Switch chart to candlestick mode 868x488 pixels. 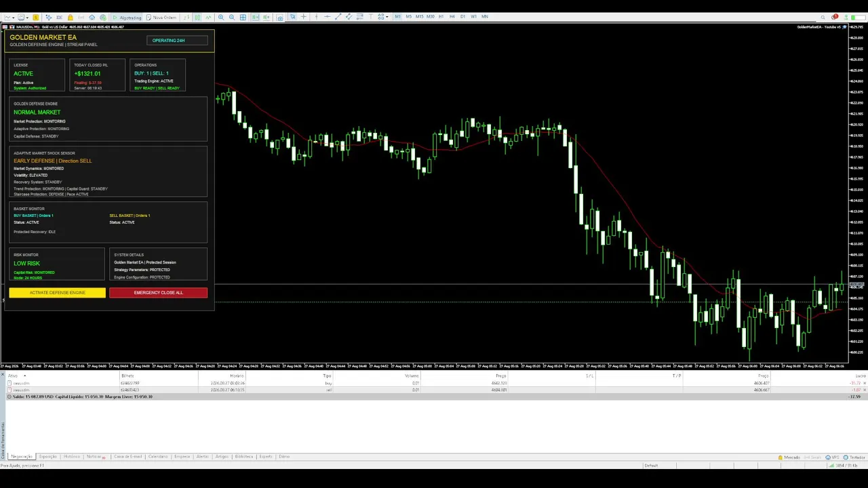coord(197,17)
